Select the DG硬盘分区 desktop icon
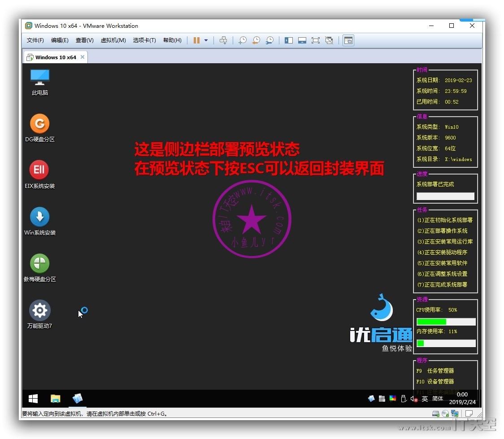 40,129
